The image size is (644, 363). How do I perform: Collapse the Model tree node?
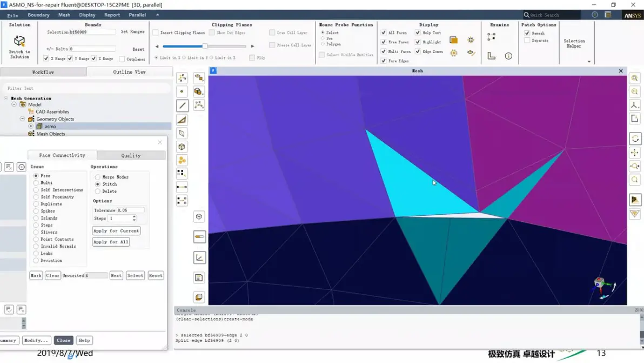pyautogui.click(x=14, y=104)
